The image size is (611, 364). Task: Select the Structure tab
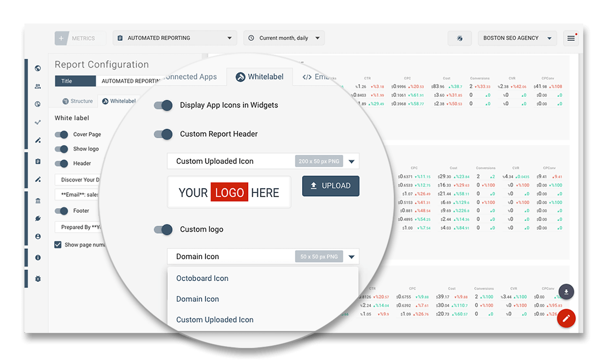coord(78,101)
